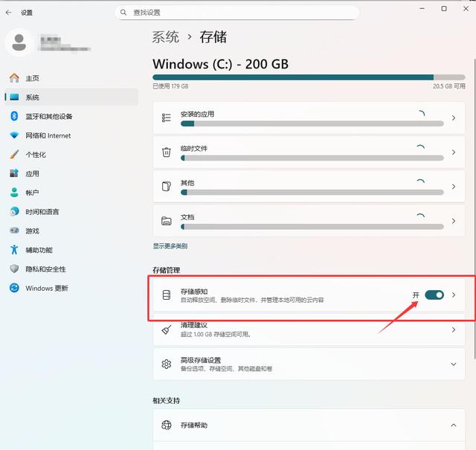Click the 临时文件 usage bar

tap(312, 158)
